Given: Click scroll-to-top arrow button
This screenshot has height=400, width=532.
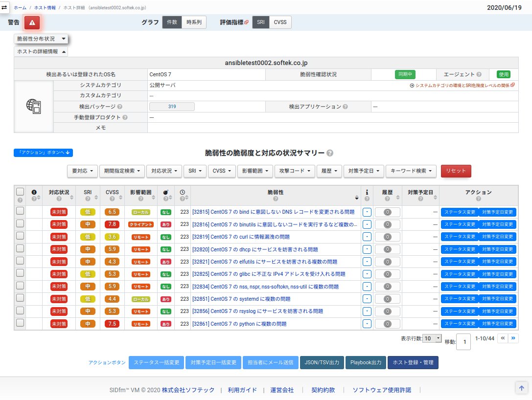Looking at the screenshot, I should (522, 388).
